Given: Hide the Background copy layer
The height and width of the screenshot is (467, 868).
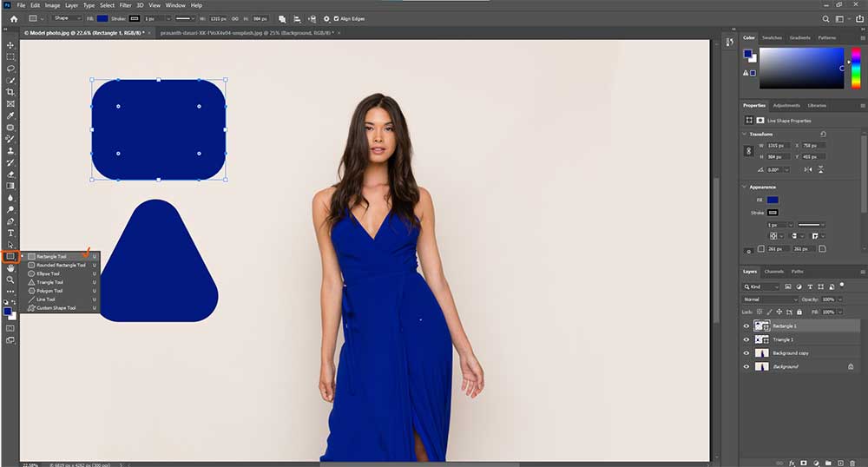Looking at the screenshot, I should (x=746, y=353).
